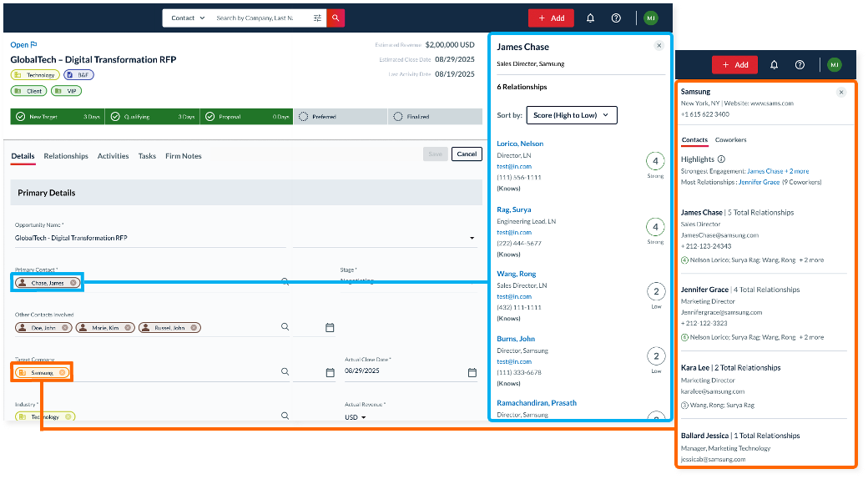This screenshot has width=868, height=479.
Task: Click the search icon in Target Company field
Action: tap(285, 371)
